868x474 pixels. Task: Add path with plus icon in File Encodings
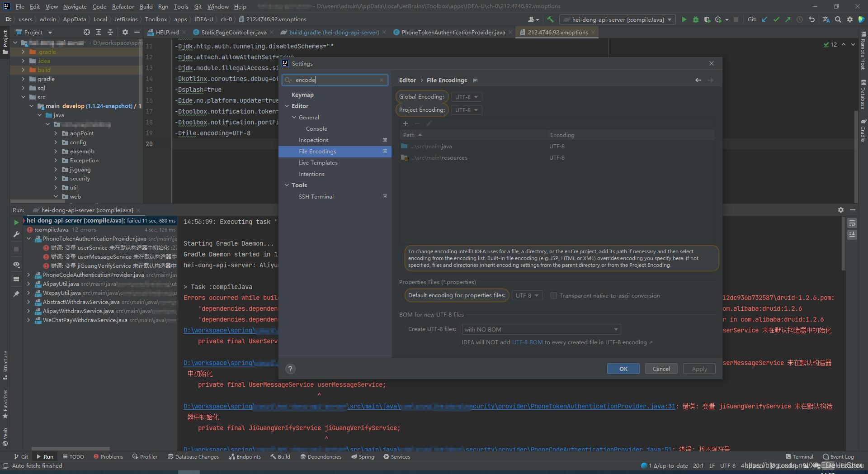[406, 123]
